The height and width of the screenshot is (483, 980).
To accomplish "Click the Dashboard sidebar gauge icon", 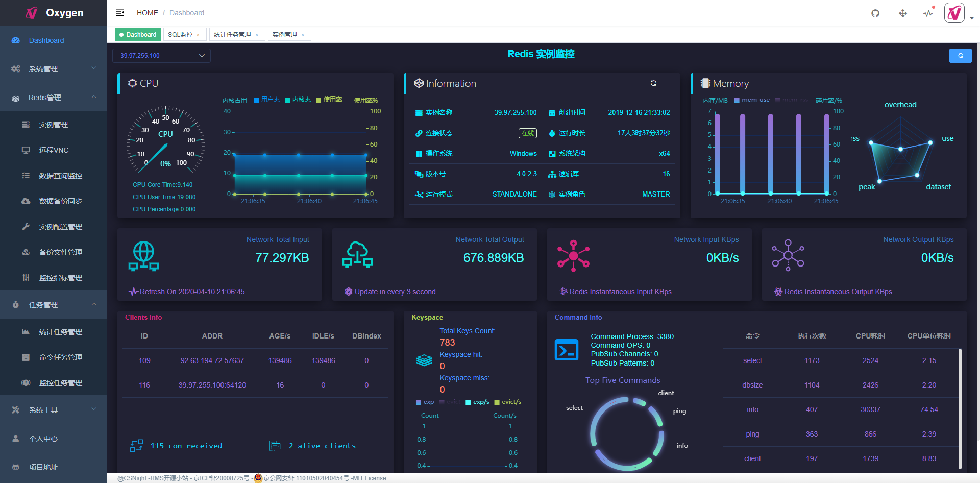I will coord(16,40).
